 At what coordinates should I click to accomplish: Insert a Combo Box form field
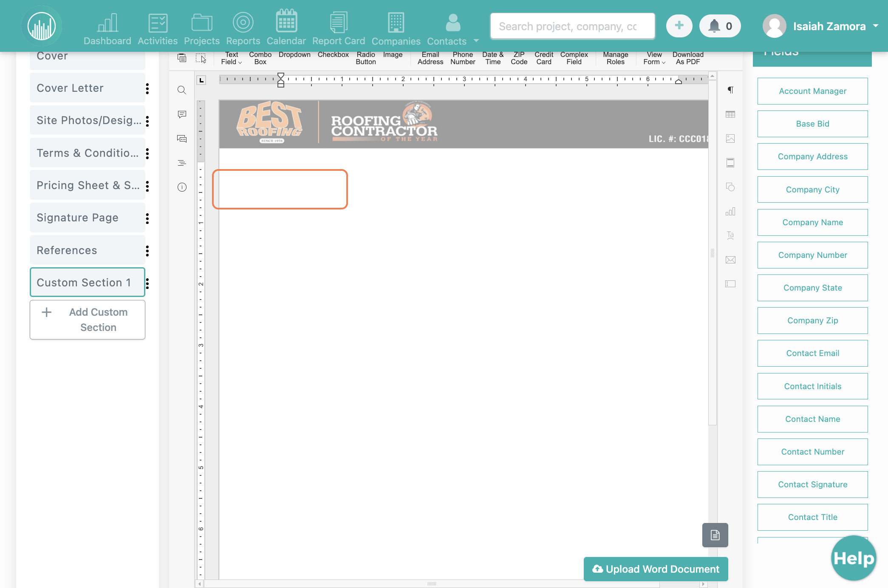click(x=260, y=58)
